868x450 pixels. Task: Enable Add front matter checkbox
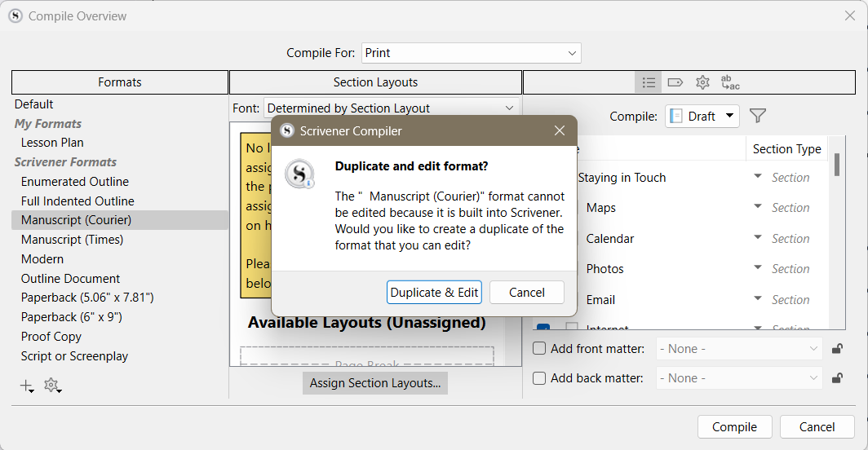[x=538, y=349]
